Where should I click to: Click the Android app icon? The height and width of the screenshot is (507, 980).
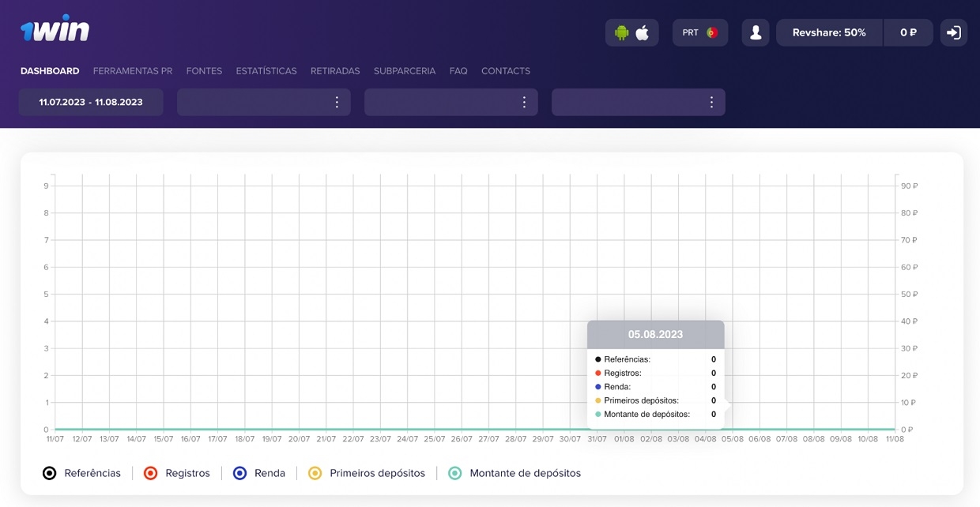click(622, 33)
